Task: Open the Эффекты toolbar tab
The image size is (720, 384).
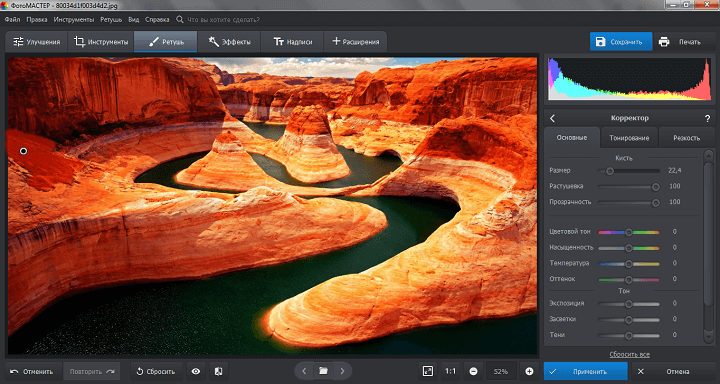Action: (x=229, y=42)
